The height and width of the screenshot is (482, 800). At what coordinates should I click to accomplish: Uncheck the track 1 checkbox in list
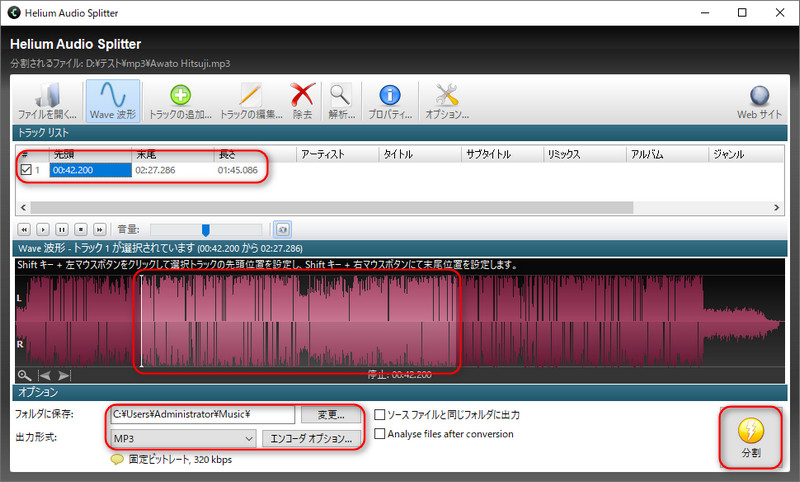click(x=26, y=171)
